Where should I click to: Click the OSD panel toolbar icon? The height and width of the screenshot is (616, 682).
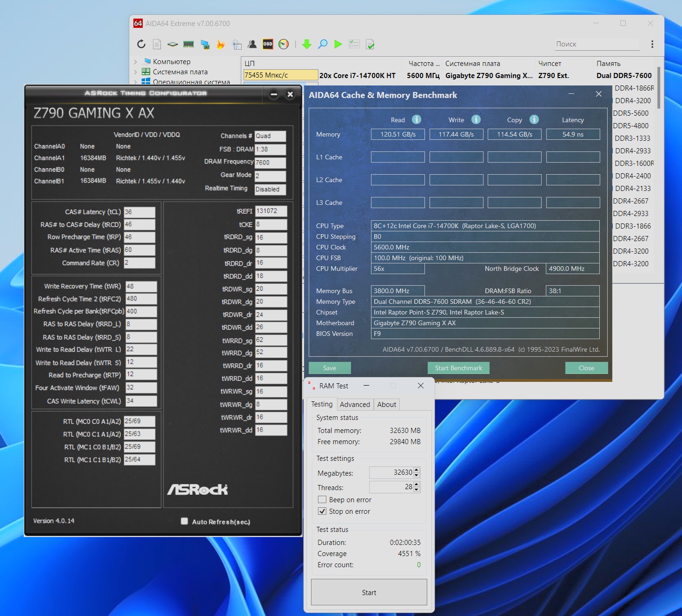pos(268,44)
